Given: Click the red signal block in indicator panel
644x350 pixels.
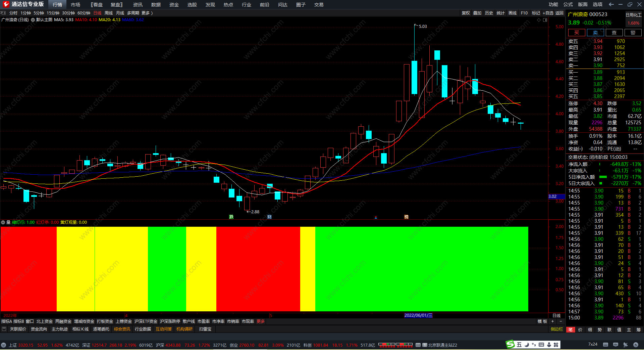Looking at the screenshot, I should click(x=258, y=269).
